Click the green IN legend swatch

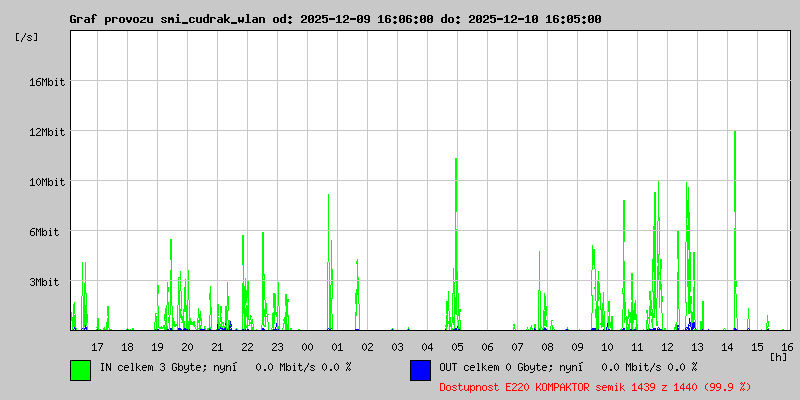point(80,369)
